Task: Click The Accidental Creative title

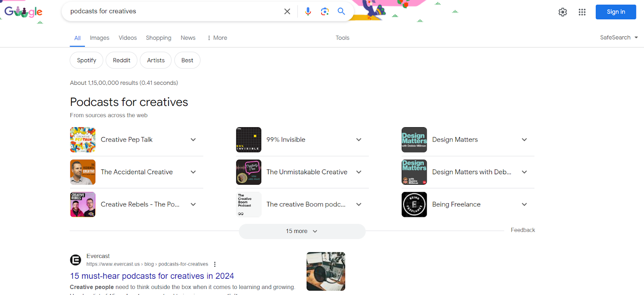Action: (x=137, y=172)
